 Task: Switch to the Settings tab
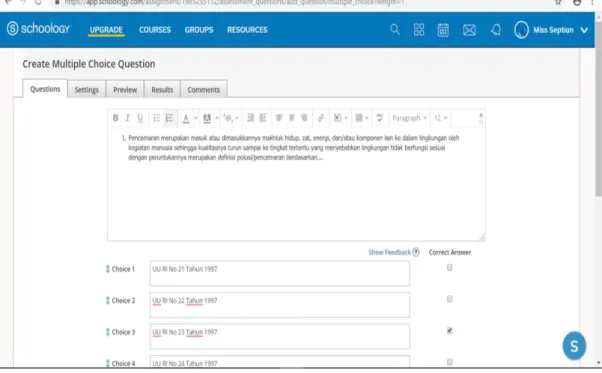86,90
